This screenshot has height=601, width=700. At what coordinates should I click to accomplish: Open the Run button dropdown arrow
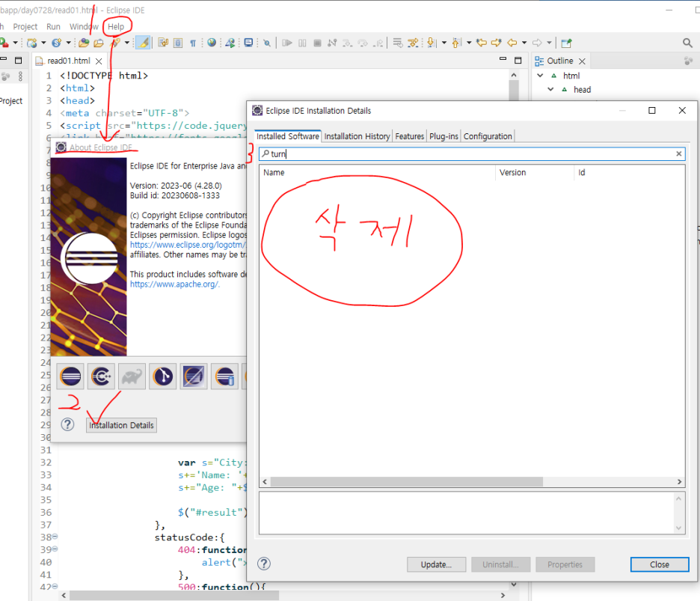(x=15, y=43)
